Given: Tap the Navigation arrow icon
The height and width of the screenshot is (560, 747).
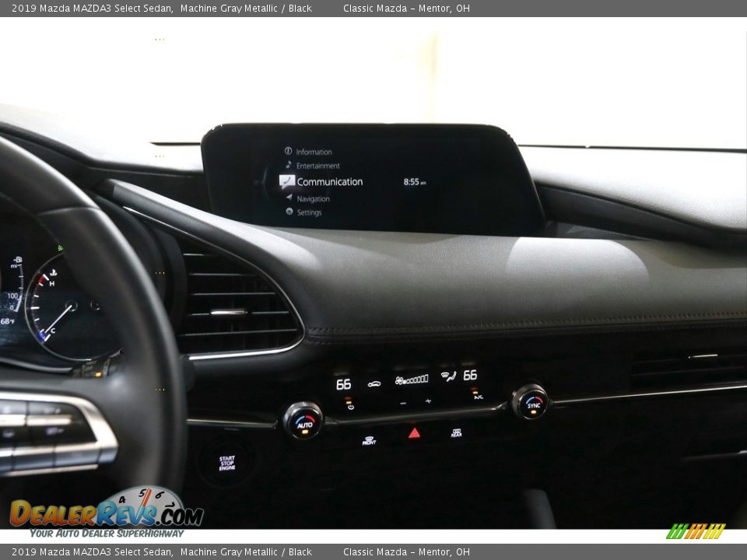Looking at the screenshot, I should pos(289,197).
